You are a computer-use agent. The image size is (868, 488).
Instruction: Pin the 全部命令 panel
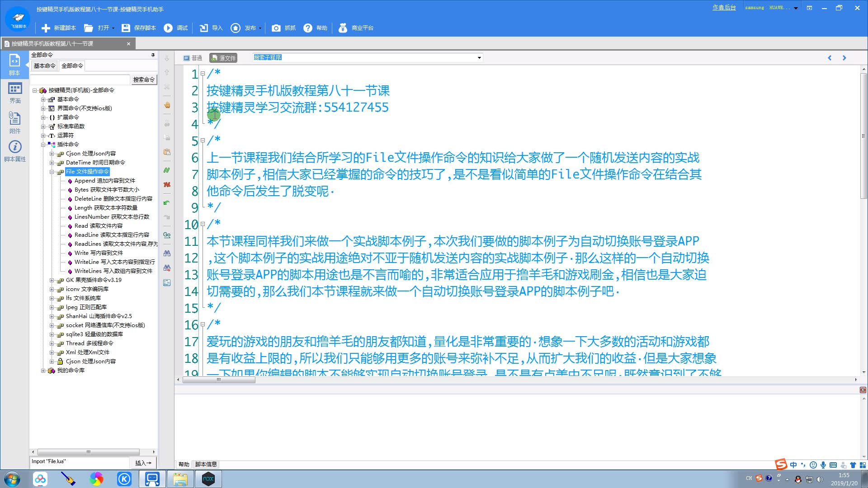coord(153,55)
